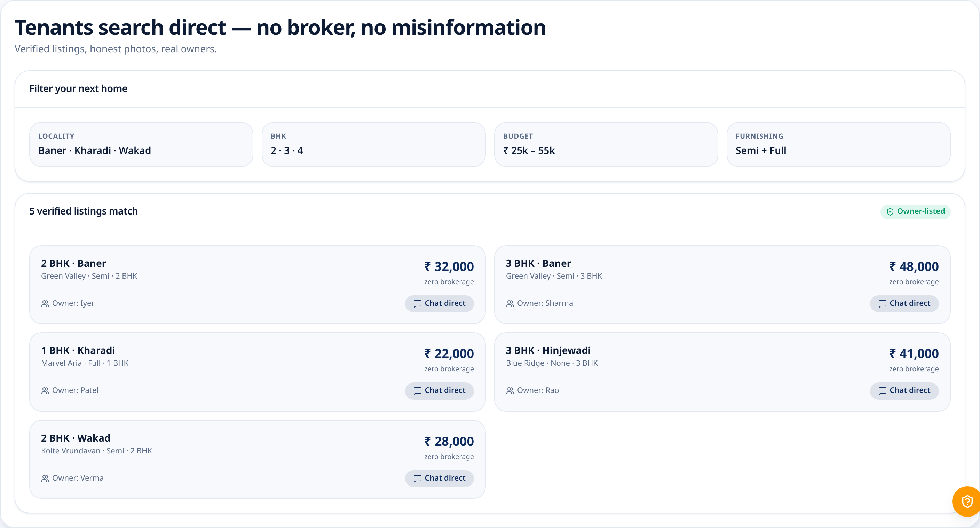
Task: Click Green Valley · Semi · 2 BHK details
Action: coord(89,276)
